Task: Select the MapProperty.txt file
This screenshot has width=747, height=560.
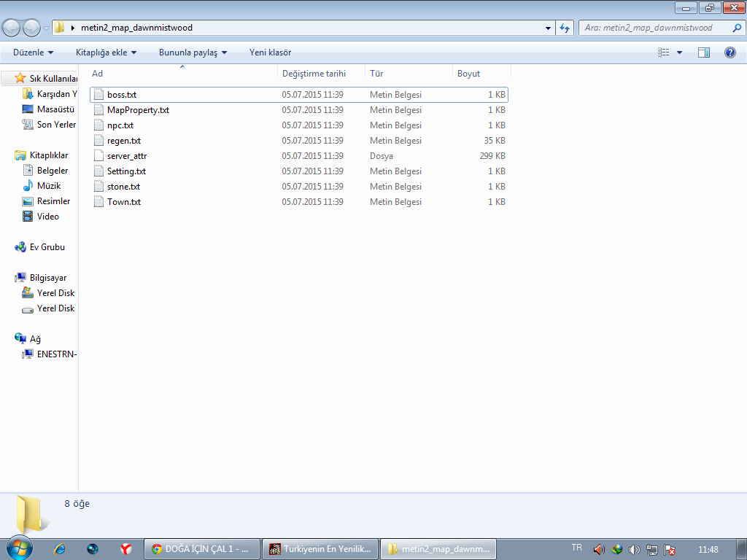Action: (x=298, y=110)
